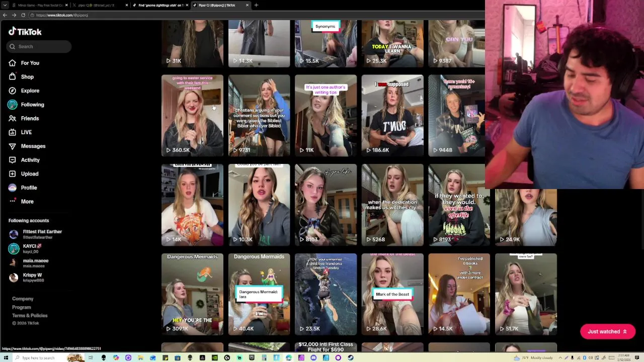Open the if they wanted to video
This screenshot has height=362, width=644.
(x=459, y=205)
